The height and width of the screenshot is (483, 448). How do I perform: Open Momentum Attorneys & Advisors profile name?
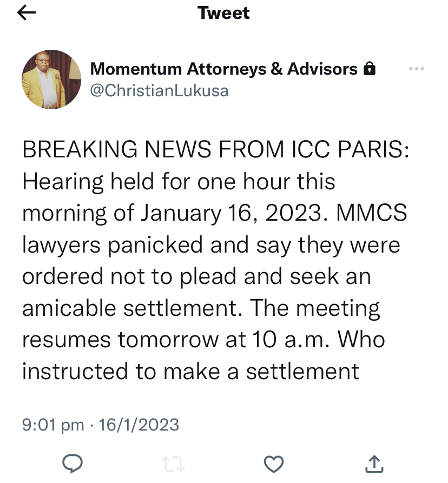(224, 69)
